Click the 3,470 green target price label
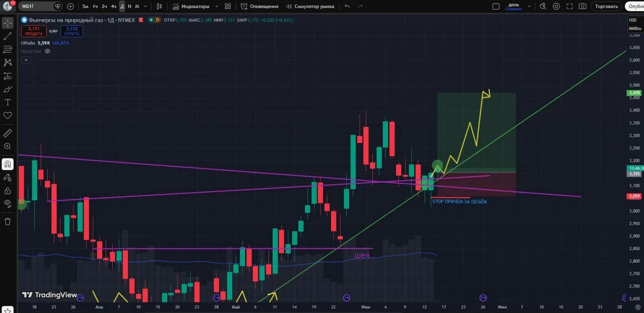Image resolution: width=644 pixels, height=313 pixels. 634,93
